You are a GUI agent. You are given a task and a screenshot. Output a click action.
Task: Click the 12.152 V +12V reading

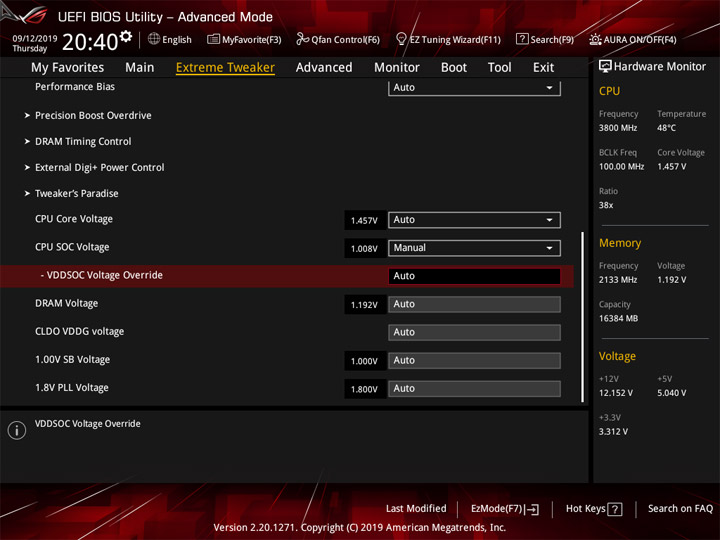click(x=615, y=393)
